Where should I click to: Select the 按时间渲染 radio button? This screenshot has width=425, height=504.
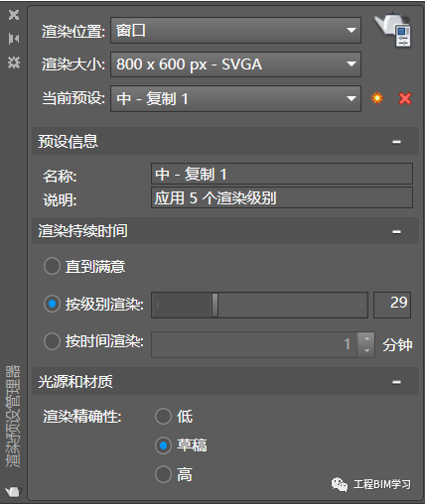pos(52,341)
